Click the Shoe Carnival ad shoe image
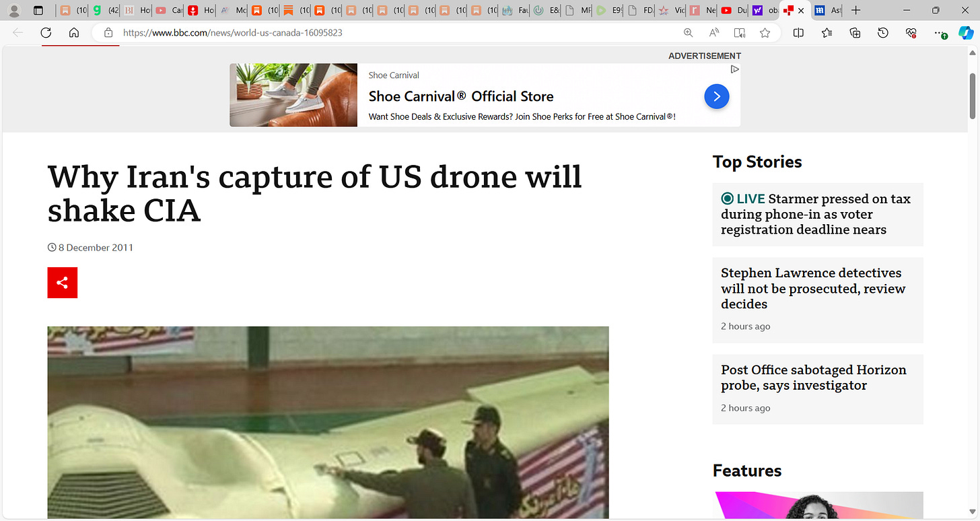 (293, 95)
